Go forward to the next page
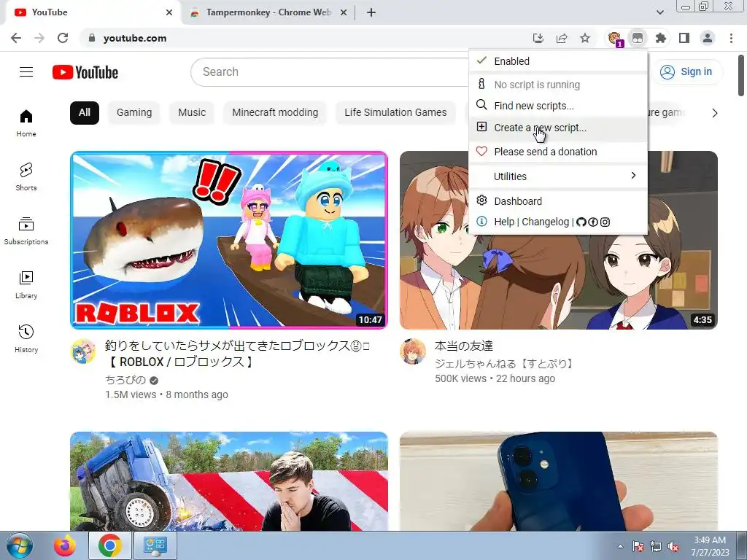747x560 pixels. point(39,38)
